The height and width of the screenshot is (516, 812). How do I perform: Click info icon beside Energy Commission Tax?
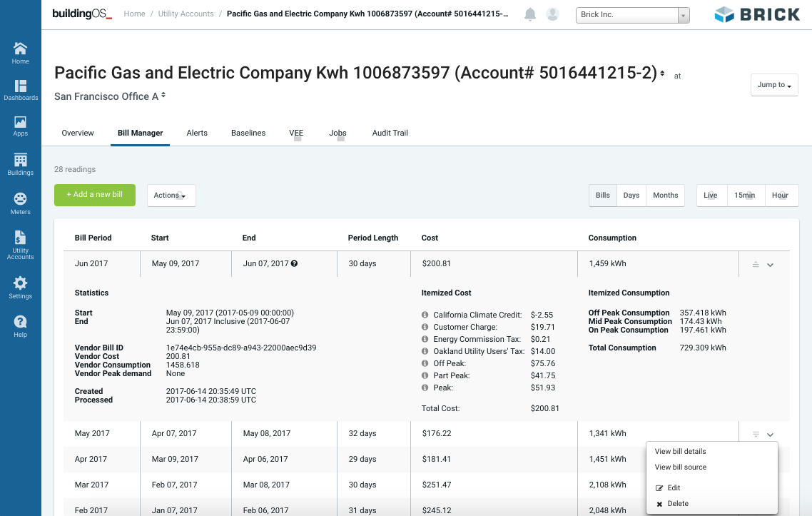click(425, 339)
